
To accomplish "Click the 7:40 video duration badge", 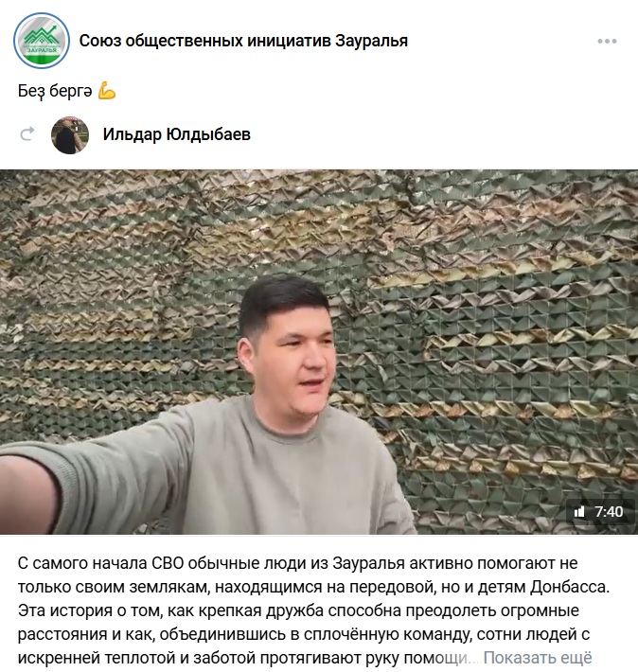I will pos(600,512).
